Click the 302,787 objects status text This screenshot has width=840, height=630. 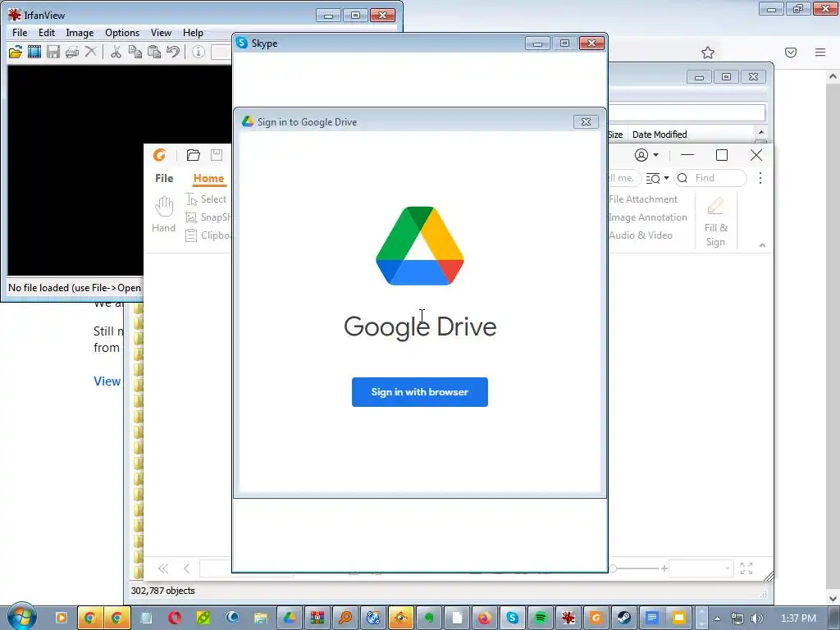(163, 591)
